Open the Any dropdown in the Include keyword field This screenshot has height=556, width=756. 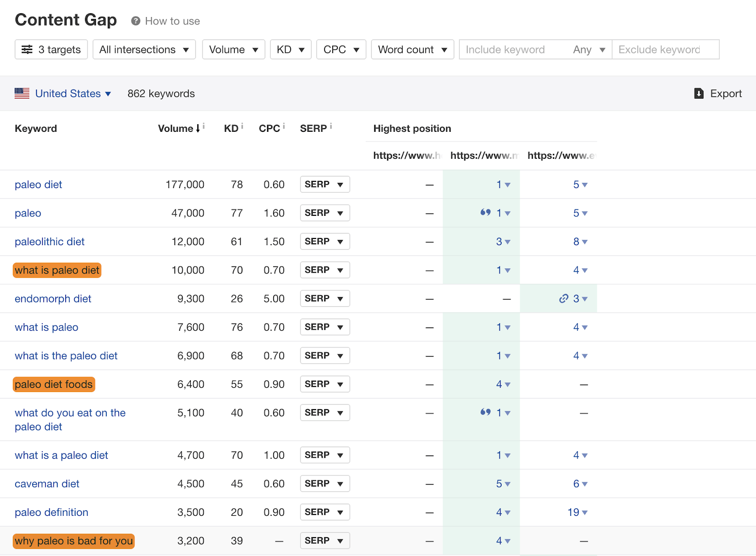coord(588,49)
